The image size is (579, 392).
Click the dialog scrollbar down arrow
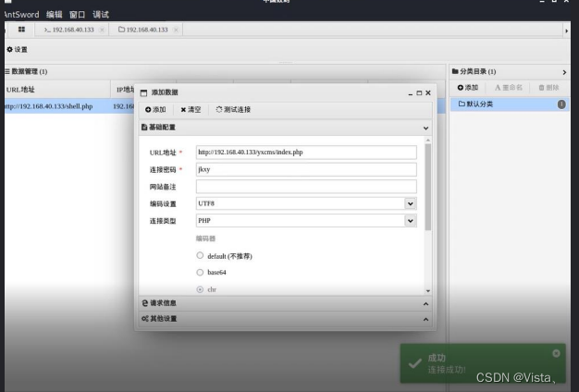pyautogui.click(x=428, y=291)
